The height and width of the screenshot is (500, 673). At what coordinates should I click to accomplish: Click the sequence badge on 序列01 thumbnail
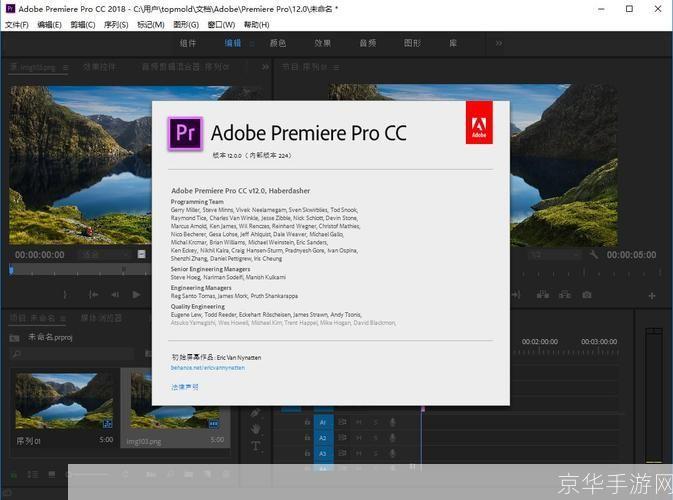(107, 424)
